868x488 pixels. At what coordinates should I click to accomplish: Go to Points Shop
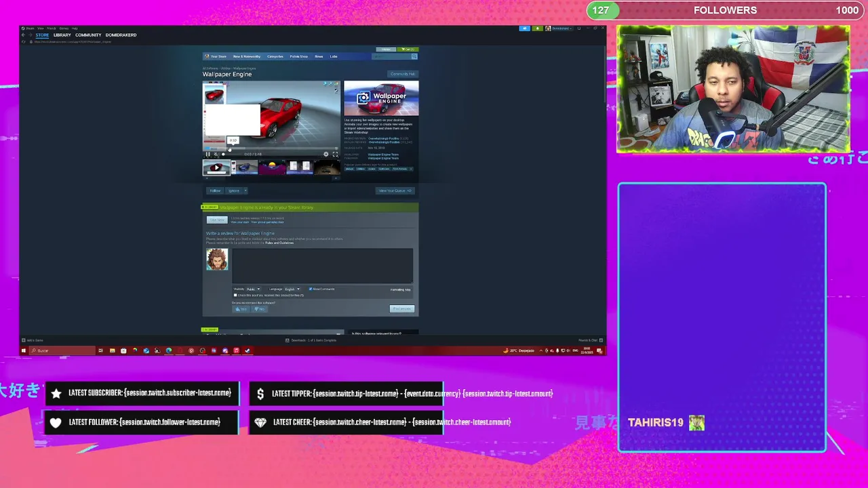(x=299, y=56)
